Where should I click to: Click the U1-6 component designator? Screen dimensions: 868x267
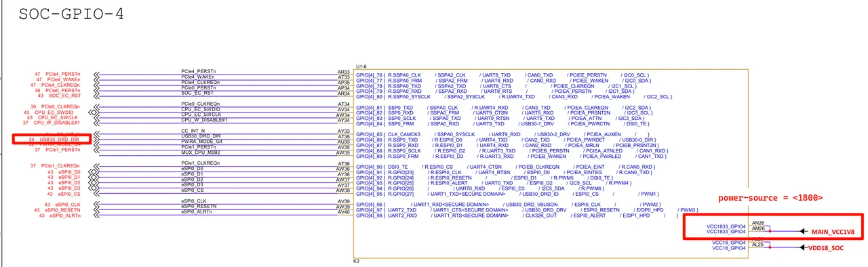pos(361,66)
